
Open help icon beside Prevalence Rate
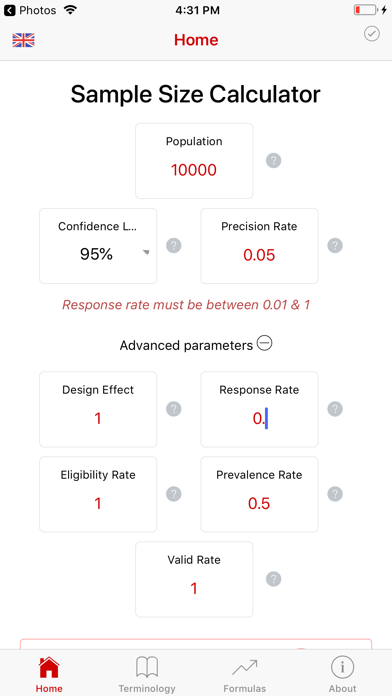point(335,494)
